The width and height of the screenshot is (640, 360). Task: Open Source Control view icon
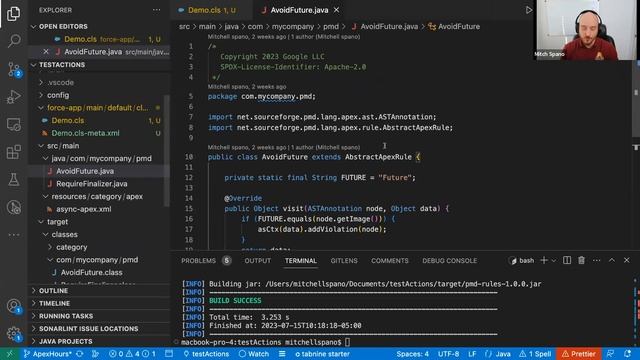click(x=13, y=69)
